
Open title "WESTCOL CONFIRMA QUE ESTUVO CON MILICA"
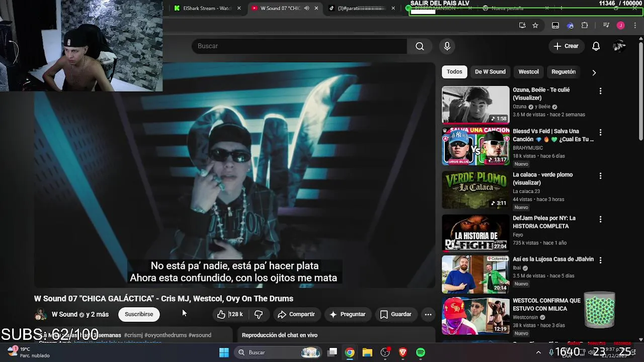[x=546, y=305]
